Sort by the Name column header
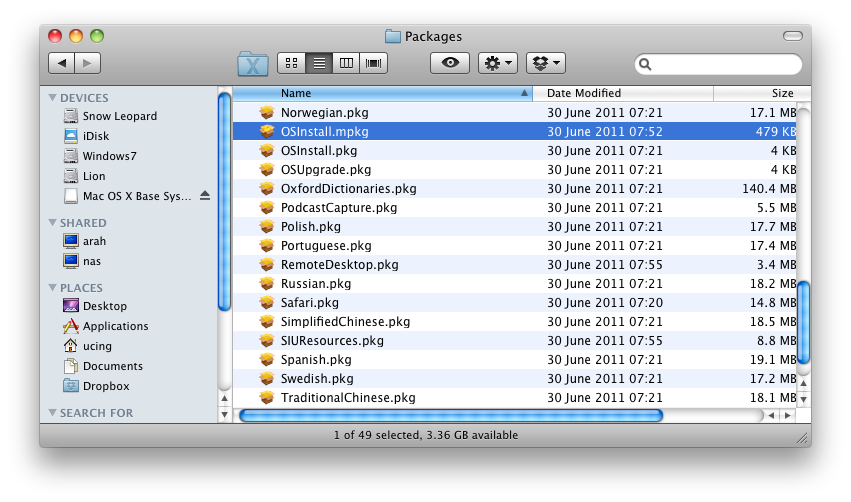Screen dimensions: 851x502 click(383, 93)
